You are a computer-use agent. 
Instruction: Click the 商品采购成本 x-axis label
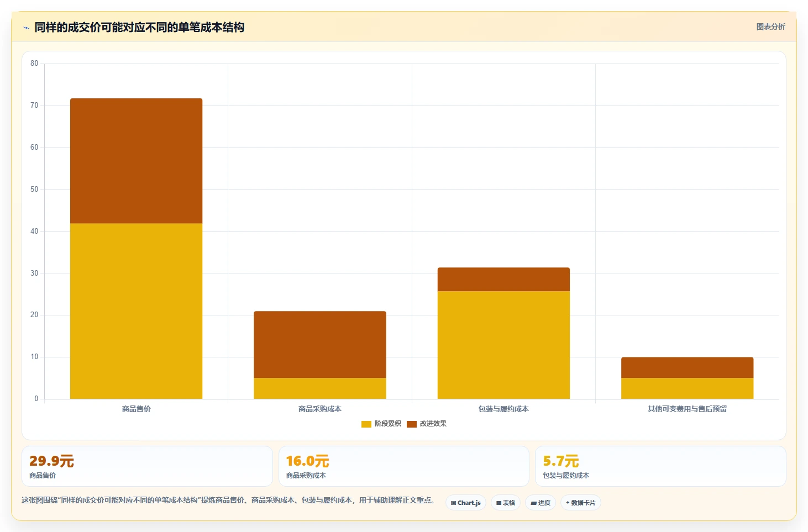click(x=320, y=409)
